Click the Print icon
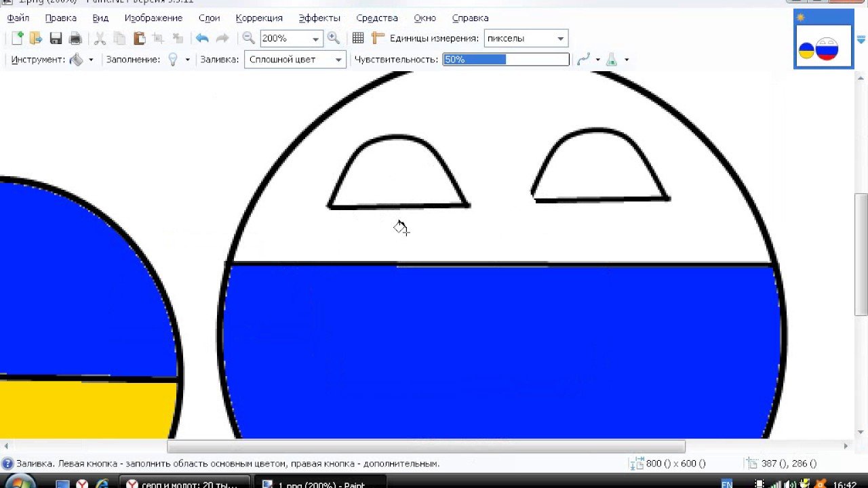The height and width of the screenshot is (488, 868). coord(75,39)
